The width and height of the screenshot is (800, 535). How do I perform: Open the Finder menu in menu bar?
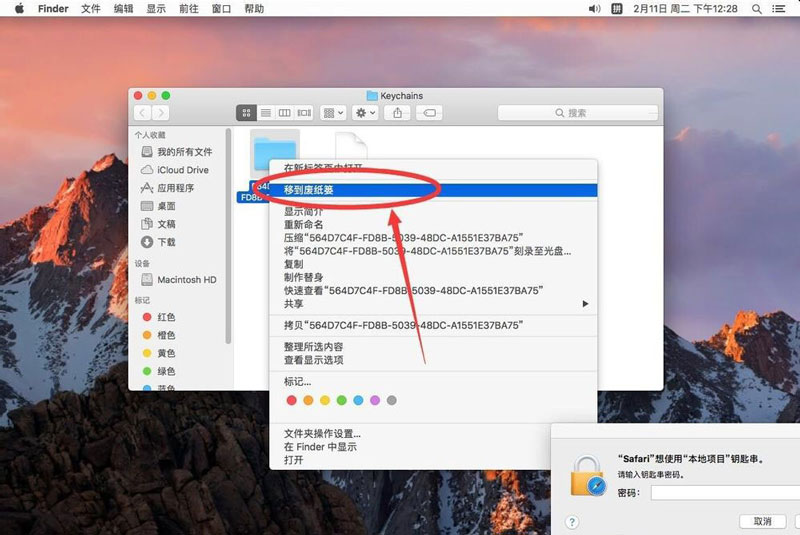click(x=53, y=9)
